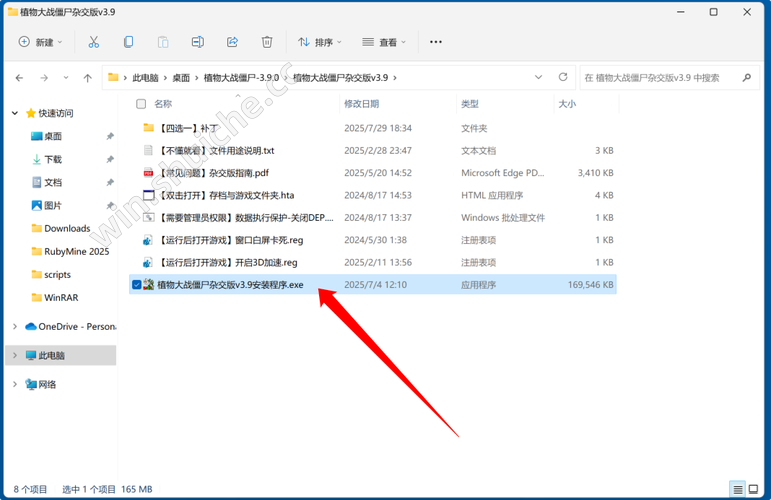Open the recent locations chevron
This screenshot has height=500, width=771.
coord(66,78)
